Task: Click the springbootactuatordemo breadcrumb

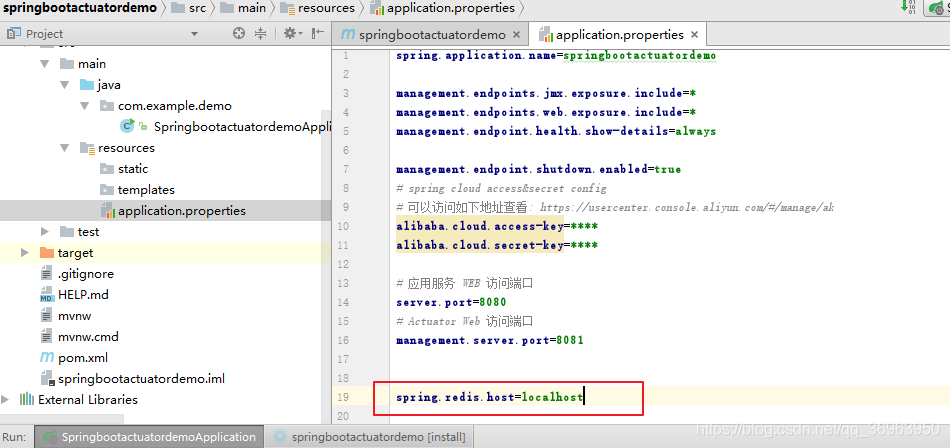Action: pos(80,8)
